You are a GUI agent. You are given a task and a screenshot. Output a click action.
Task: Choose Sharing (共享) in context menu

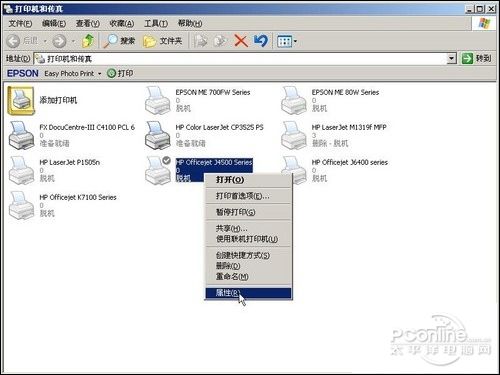tap(248, 228)
